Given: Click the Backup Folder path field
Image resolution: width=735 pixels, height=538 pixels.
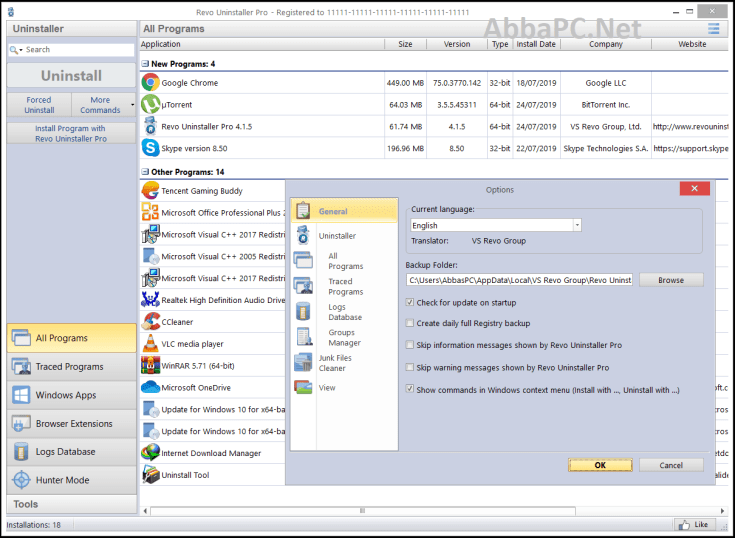Looking at the screenshot, I should [519, 280].
